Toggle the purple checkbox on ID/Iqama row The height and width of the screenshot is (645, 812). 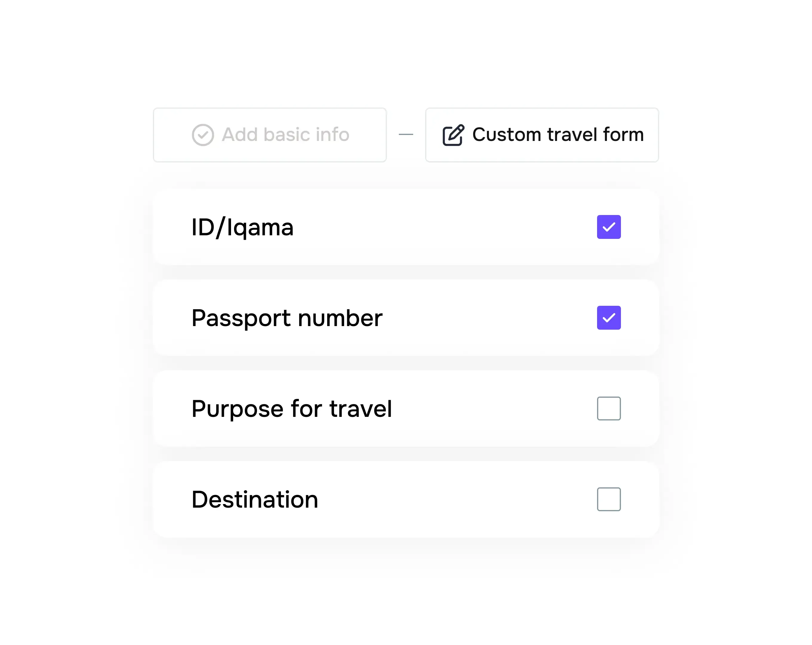tap(609, 227)
